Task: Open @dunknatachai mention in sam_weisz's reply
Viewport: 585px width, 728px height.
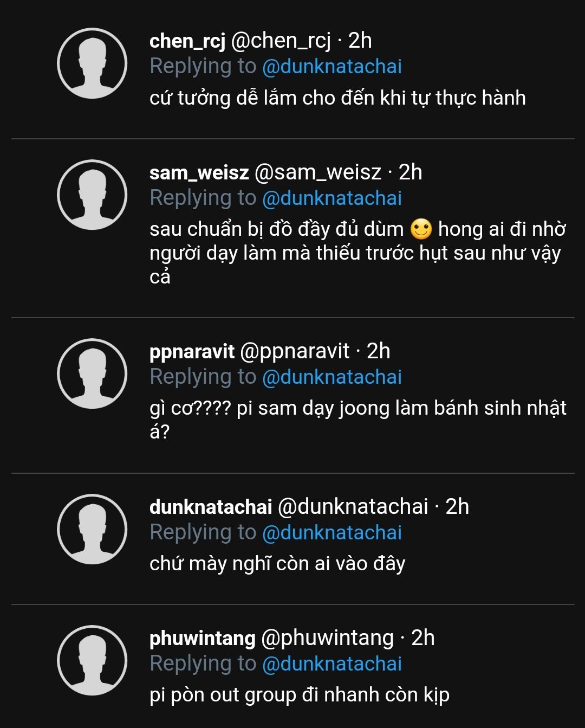Action: [x=332, y=198]
